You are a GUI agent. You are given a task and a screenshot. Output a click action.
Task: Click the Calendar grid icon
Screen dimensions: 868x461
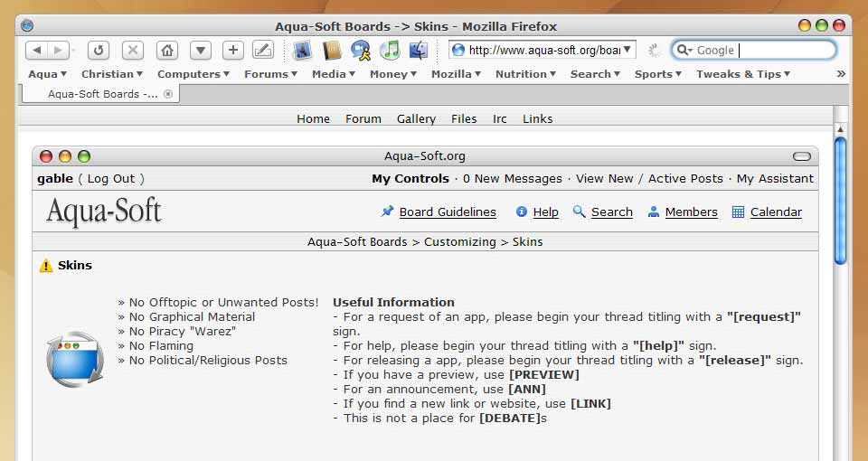(x=738, y=212)
